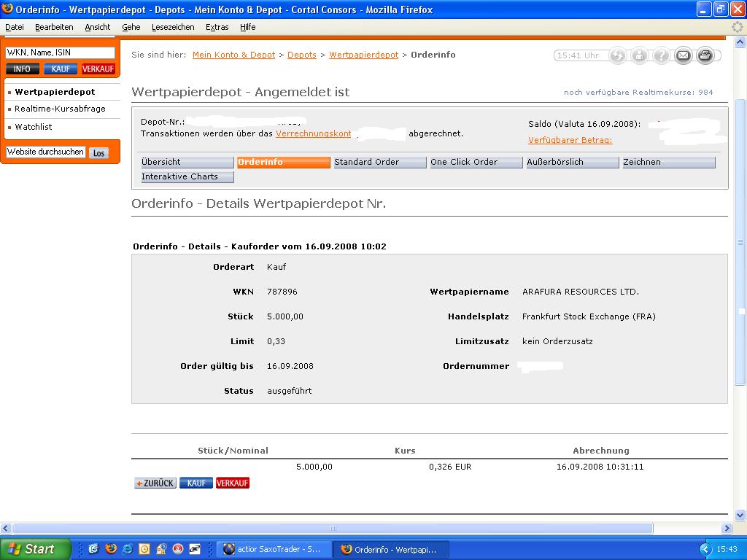Click the Website durchsuchen search field

click(45, 152)
